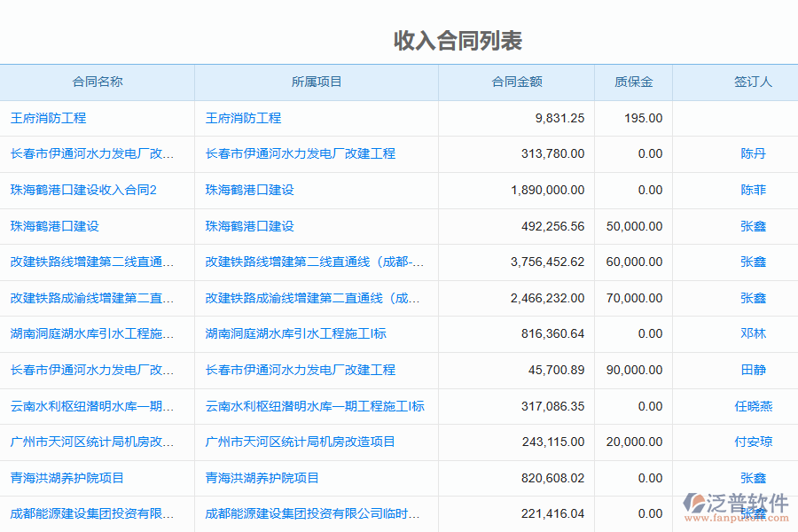Open 云南水利枢纽潜明水库一期工程施工I标 project link

tap(315, 406)
